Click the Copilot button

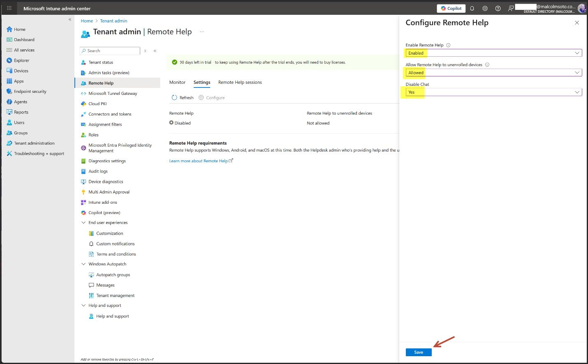(451, 8)
